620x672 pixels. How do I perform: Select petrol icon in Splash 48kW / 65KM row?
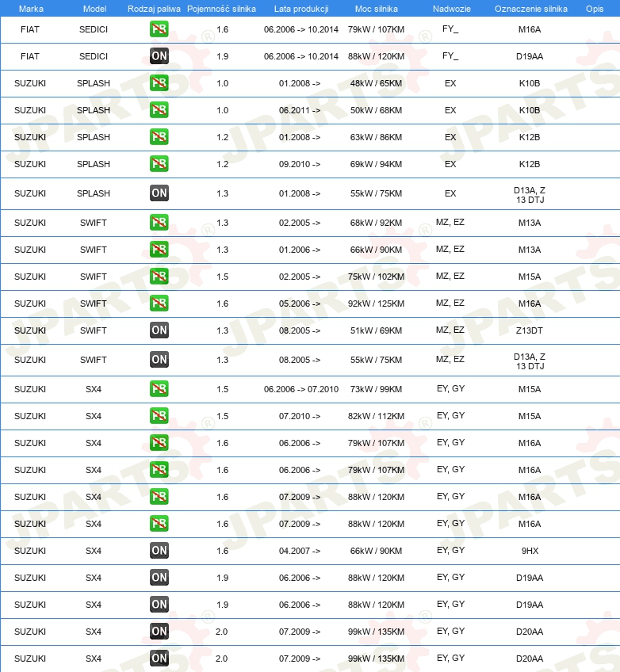(159, 83)
